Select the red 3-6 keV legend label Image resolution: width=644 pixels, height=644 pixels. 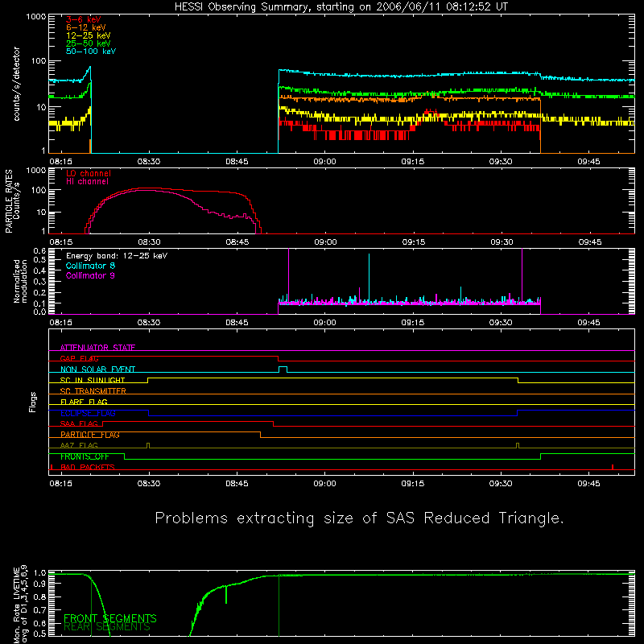[x=83, y=19]
